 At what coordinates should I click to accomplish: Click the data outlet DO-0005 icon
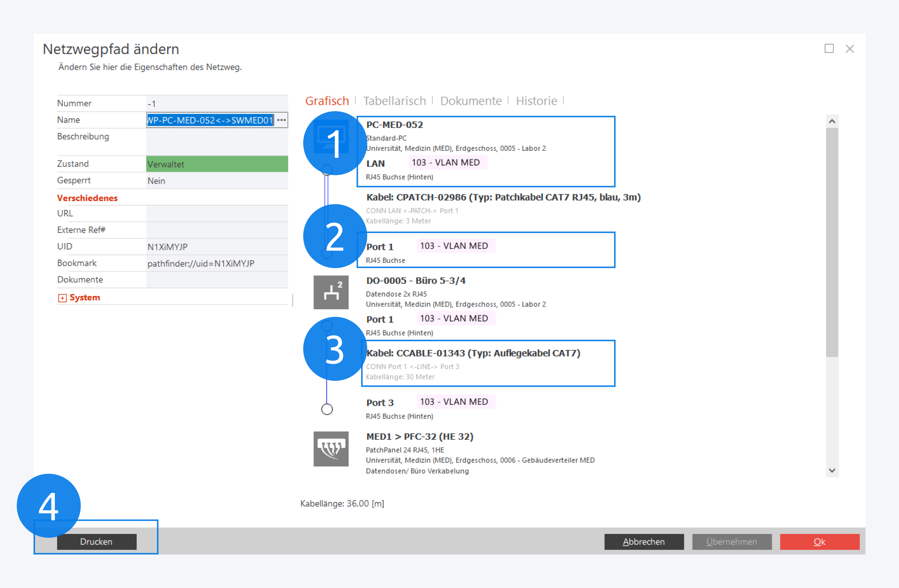(x=331, y=292)
